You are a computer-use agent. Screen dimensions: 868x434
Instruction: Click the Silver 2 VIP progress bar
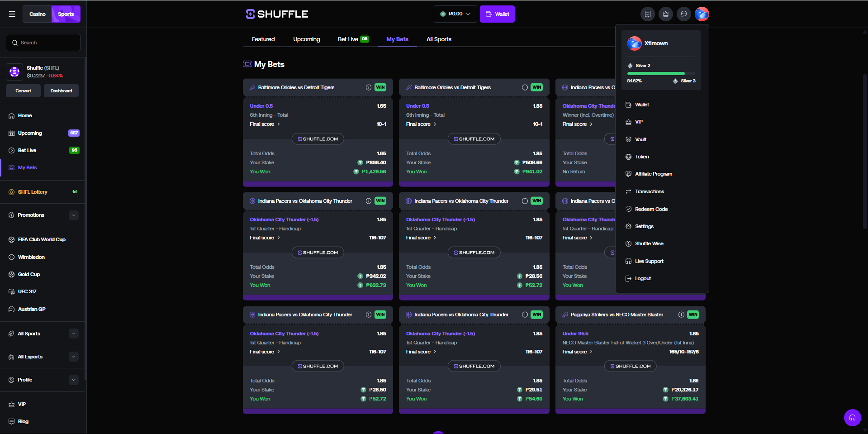[661, 73]
